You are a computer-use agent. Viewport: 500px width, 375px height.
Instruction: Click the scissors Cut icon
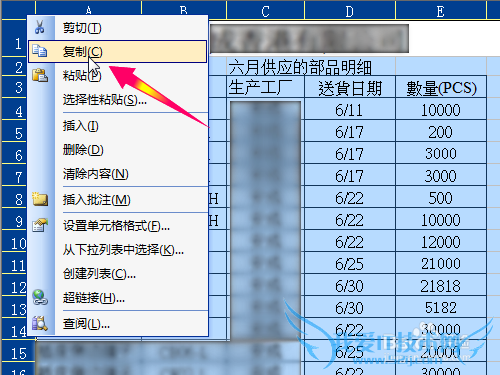tap(40, 27)
